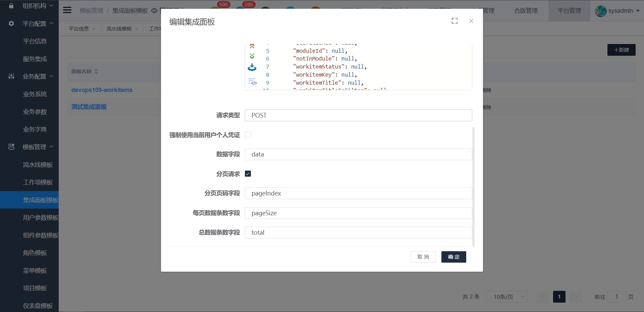
Task: Open the 请求类型 POST dropdown
Action: pos(358,115)
